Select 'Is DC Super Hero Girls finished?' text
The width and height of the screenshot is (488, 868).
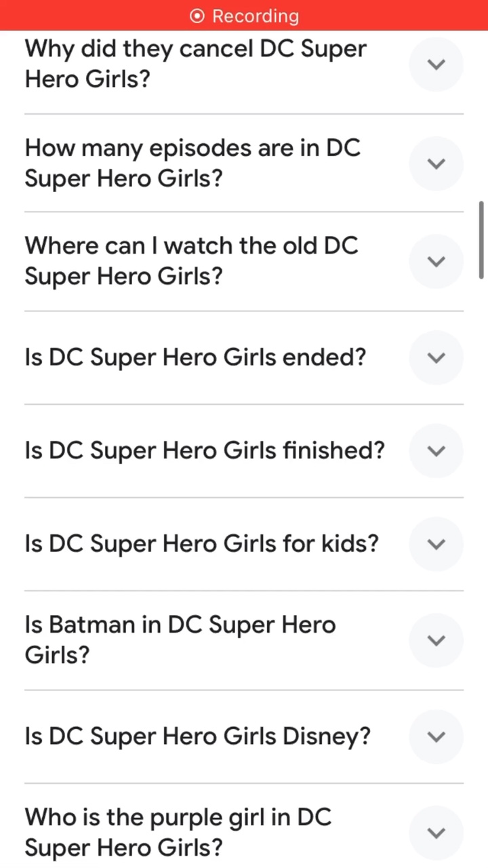pyautogui.click(x=205, y=450)
